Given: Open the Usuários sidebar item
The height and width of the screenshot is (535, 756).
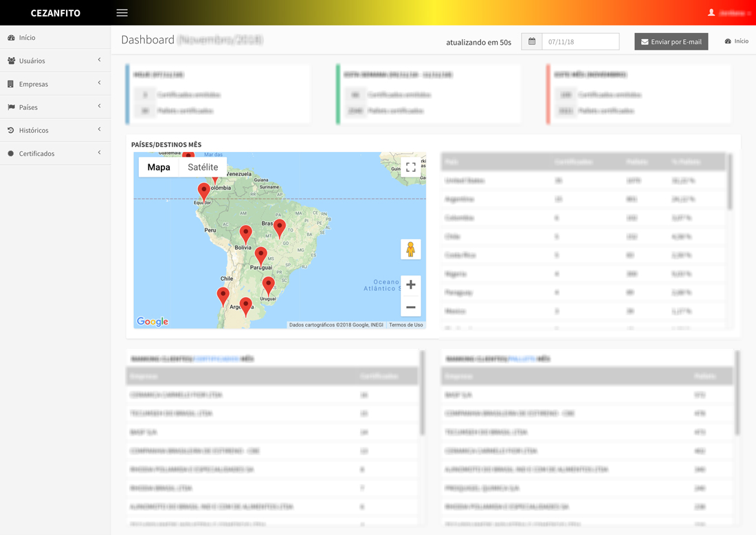Looking at the screenshot, I should (56, 61).
